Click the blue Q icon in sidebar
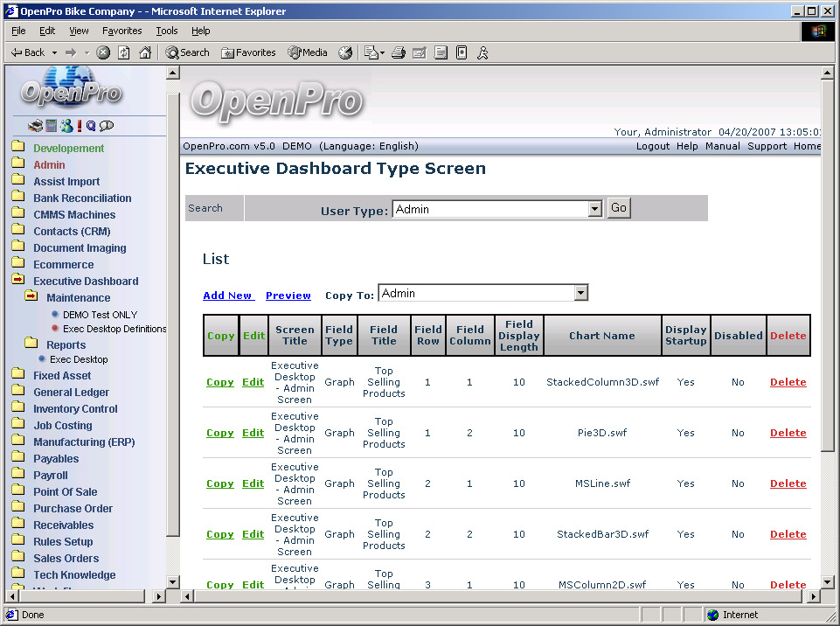The width and height of the screenshot is (840, 626). (x=91, y=126)
